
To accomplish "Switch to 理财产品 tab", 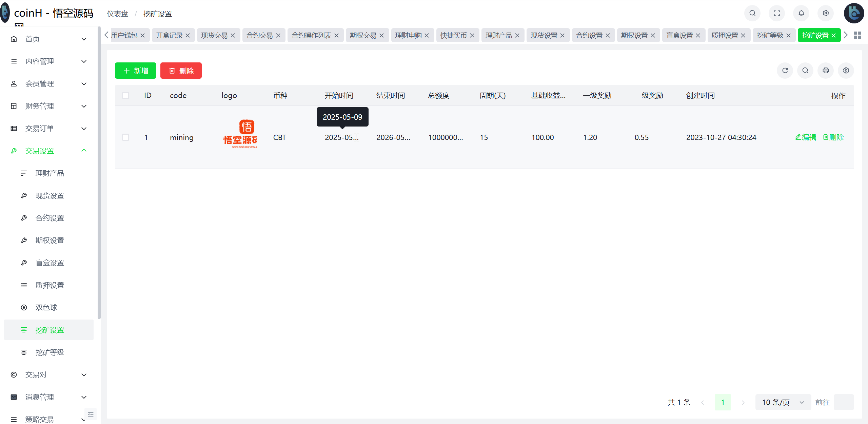I will pyautogui.click(x=498, y=35).
